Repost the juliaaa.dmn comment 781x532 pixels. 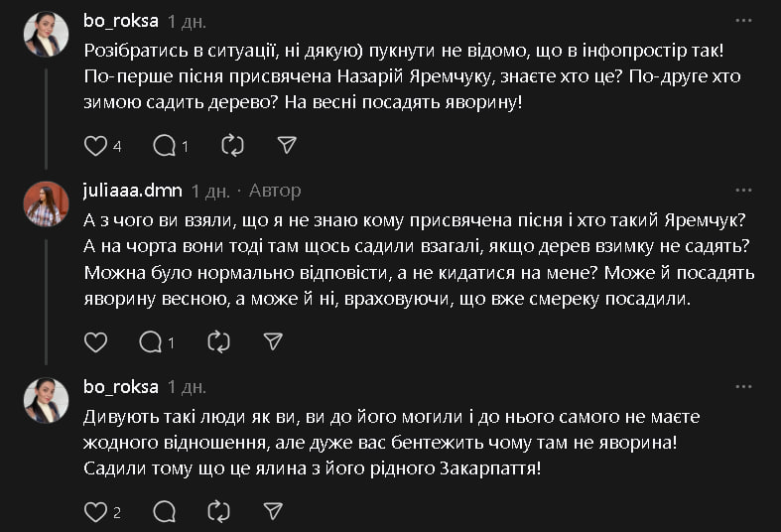(x=219, y=342)
